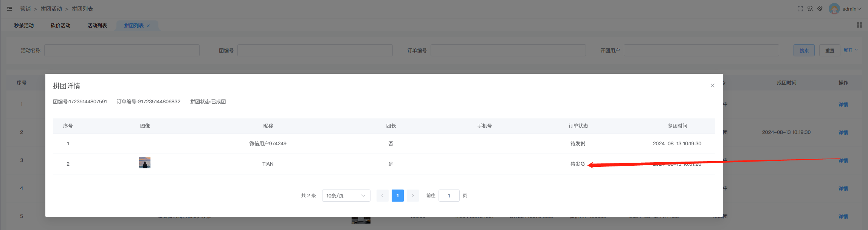The height and width of the screenshot is (230, 868).
Task: Click the 团长 column header
Action: point(391,126)
